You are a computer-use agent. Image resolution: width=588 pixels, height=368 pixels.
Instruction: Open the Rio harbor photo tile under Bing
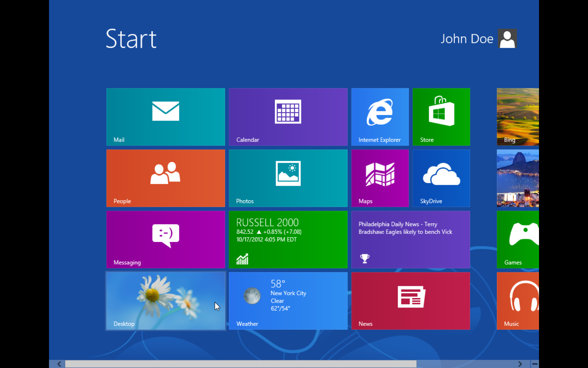coord(518,178)
